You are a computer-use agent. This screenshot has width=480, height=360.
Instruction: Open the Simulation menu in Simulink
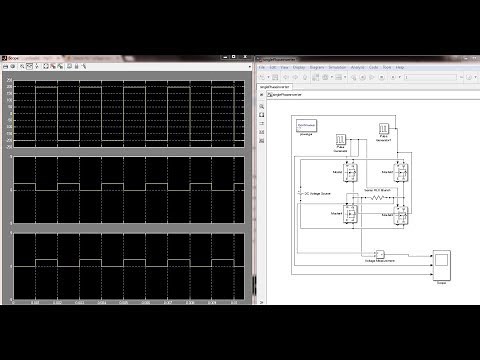pyautogui.click(x=337, y=67)
